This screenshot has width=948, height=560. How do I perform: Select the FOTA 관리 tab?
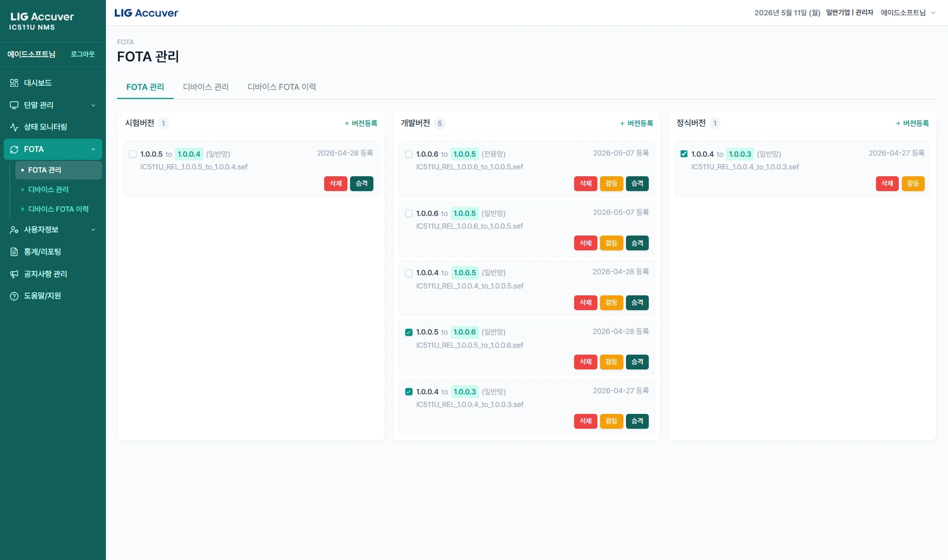(145, 87)
